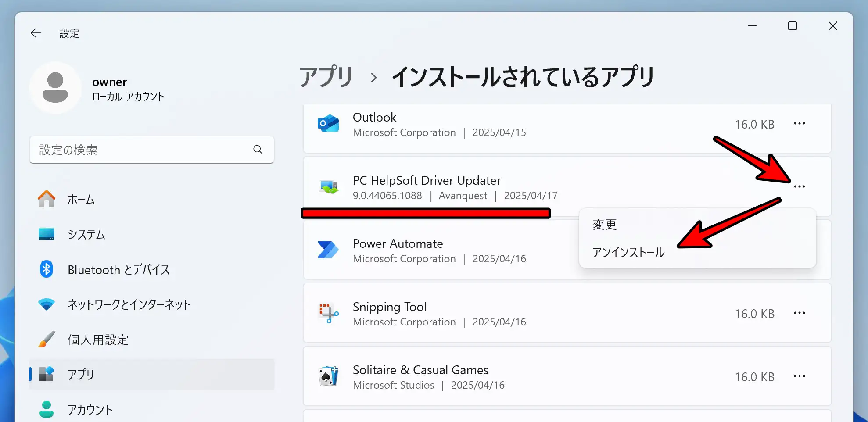Click the owner account avatar
Image resolution: width=868 pixels, height=422 pixels.
click(55, 88)
